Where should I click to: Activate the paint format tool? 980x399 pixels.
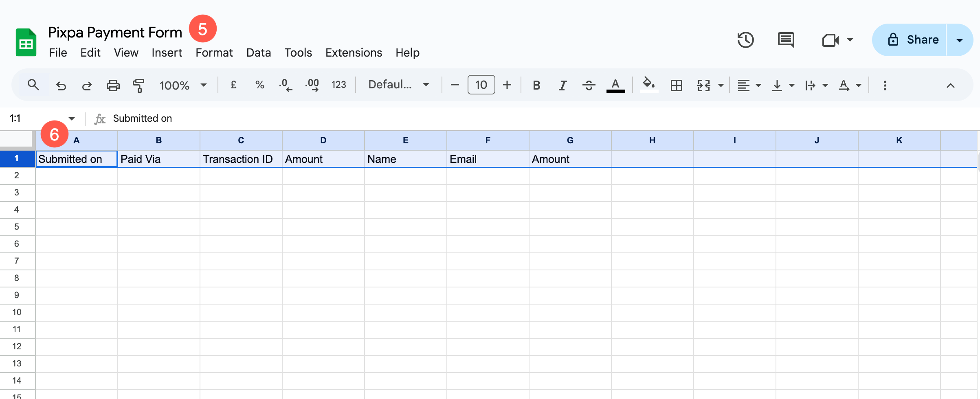(x=138, y=85)
